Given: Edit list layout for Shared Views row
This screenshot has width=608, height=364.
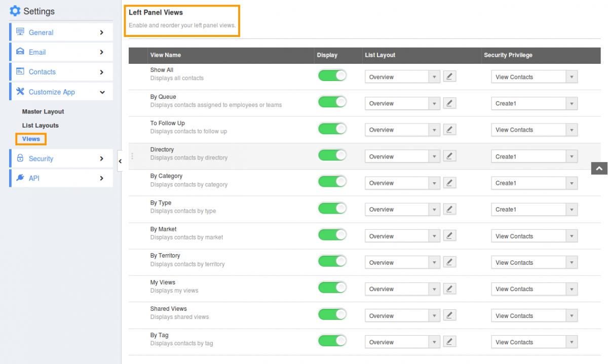Looking at the screenshot, I should pyautogui.click(x=449, y=315).
